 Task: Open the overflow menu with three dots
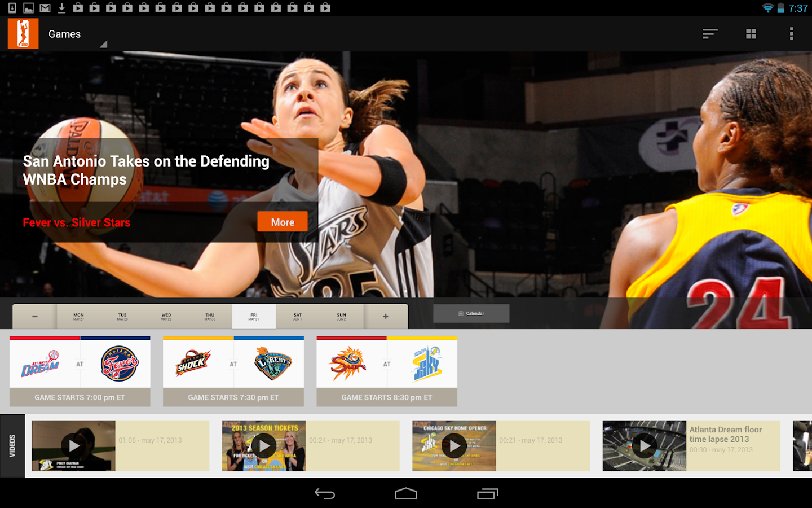792,33
